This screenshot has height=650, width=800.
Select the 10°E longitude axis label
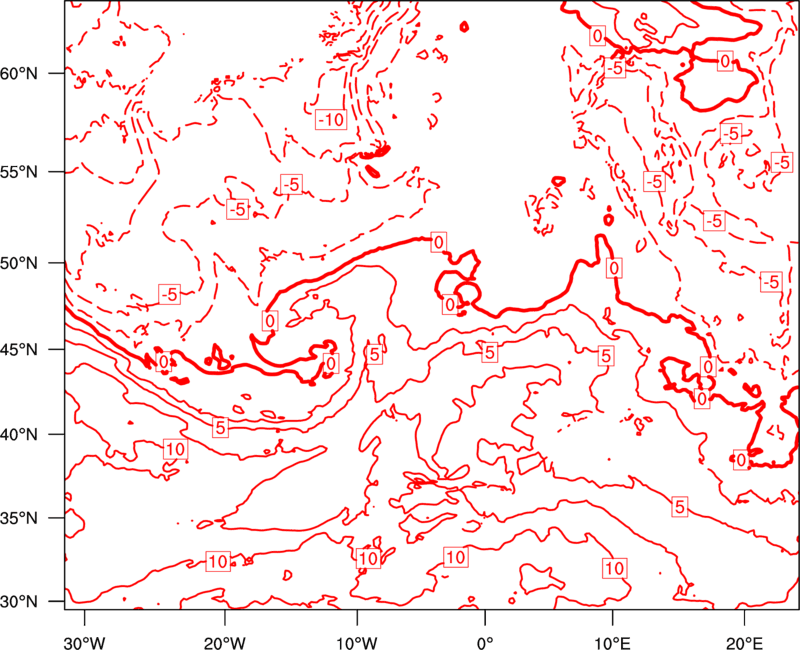(612, 643)
